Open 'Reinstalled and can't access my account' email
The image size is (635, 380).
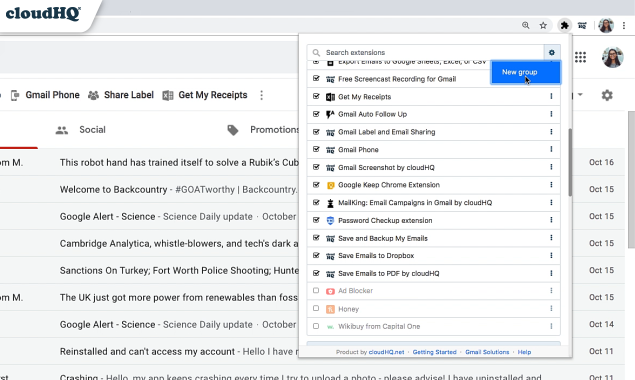(179, 352)
